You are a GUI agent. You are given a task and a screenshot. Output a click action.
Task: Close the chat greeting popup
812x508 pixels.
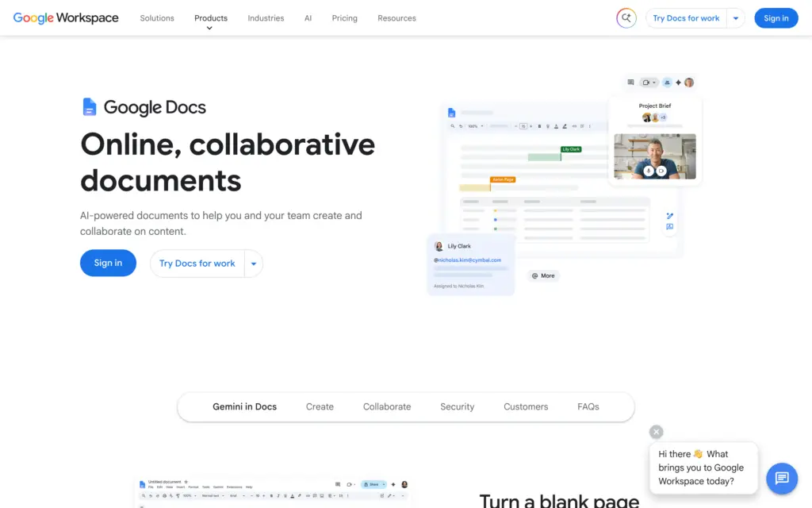click(x=656, y=432)
